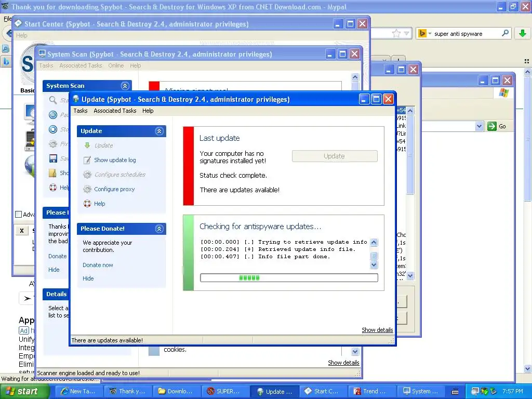This screenshot has height=399, width=532.
Task: Click the Configure schedules gear icon
Action: [87, 175]
